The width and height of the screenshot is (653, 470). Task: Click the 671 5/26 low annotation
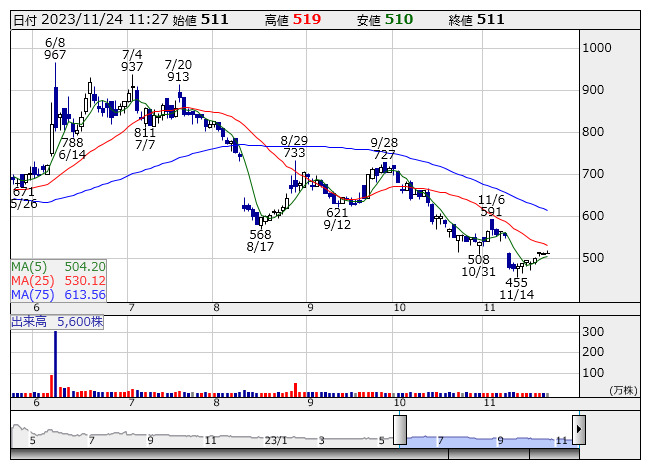(24, 198)
